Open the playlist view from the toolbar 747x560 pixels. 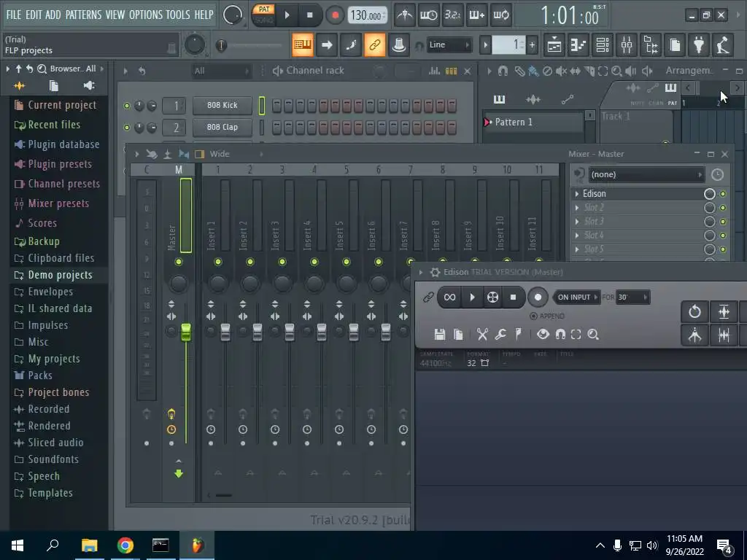pyautogui.click(x=554, y=45)
